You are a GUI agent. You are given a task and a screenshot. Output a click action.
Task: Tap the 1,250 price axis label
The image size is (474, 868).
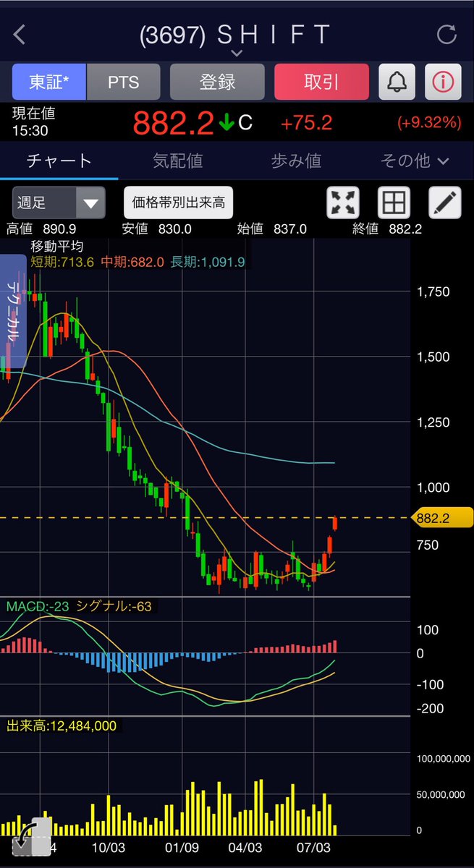click(433, 422)
